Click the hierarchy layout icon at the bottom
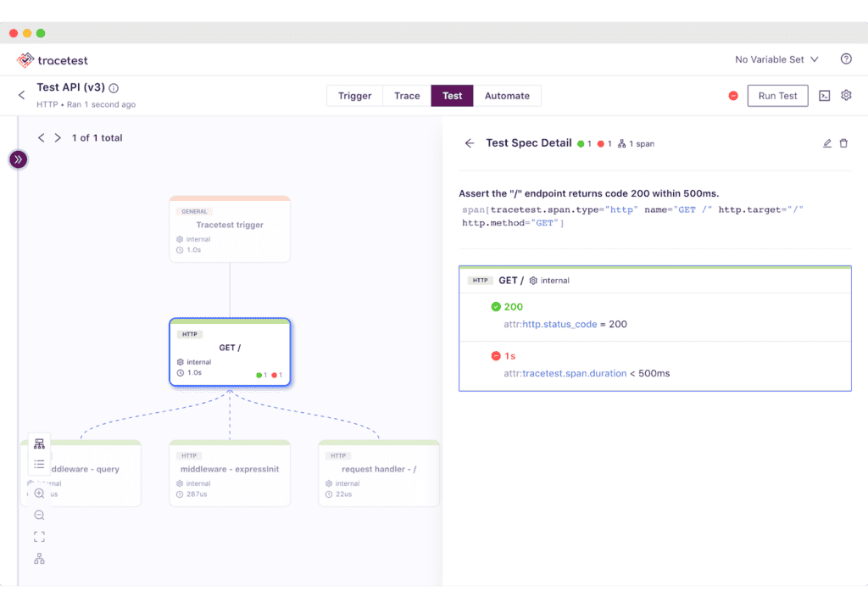The image size is (868, 608). (39, 559)
